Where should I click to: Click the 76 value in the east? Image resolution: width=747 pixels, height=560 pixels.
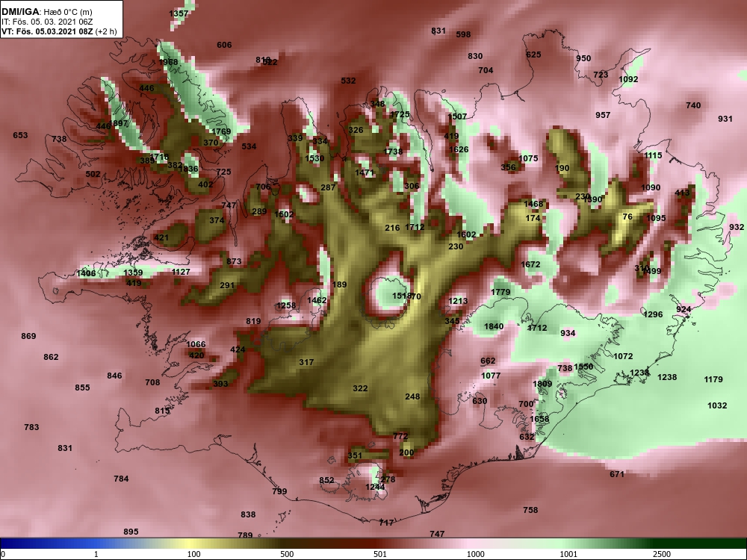[x=628, y=217]
